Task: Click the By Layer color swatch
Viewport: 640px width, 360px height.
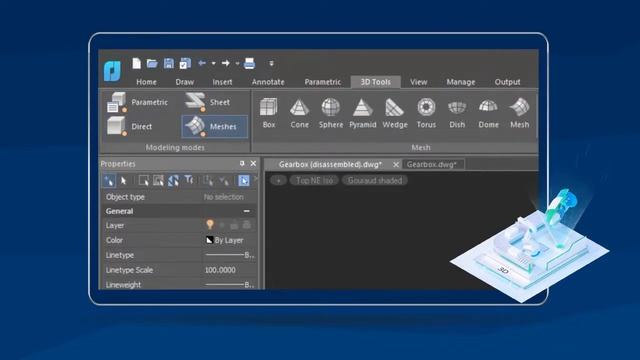Action: pos(209,240)
